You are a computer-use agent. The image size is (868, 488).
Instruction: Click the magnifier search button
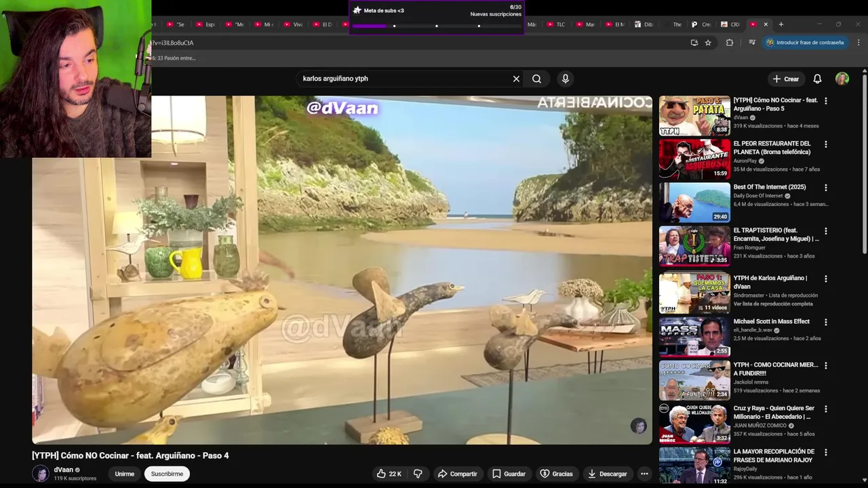536,79
